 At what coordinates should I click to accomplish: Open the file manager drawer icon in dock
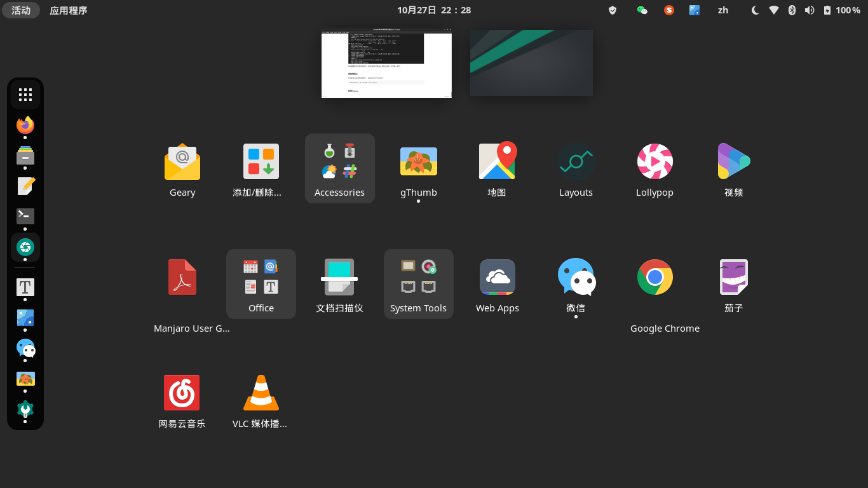25,156
